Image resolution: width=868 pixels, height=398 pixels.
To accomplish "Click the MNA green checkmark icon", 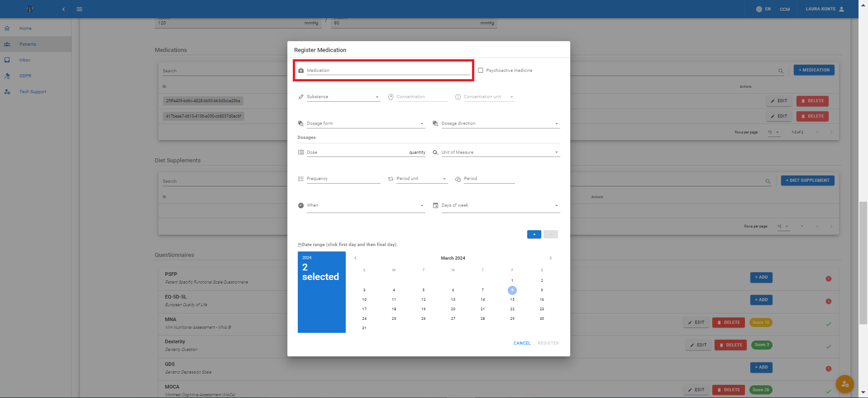I will click(829, 324).
